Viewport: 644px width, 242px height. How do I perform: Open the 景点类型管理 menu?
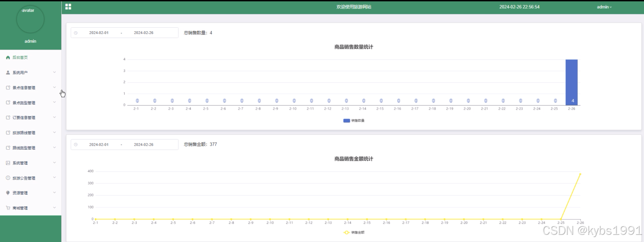(30, 103)
